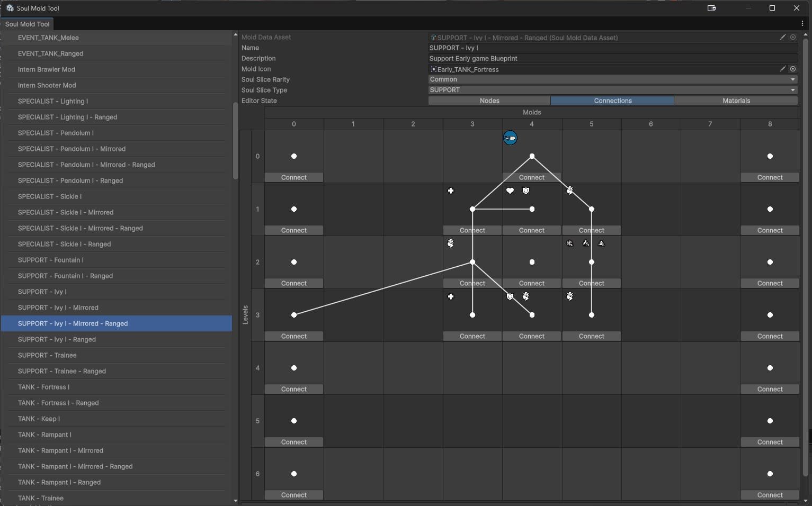Click the plus icon in level 3, mold 3
Viewport: 812px width, 506px height.
click(451, 296)
